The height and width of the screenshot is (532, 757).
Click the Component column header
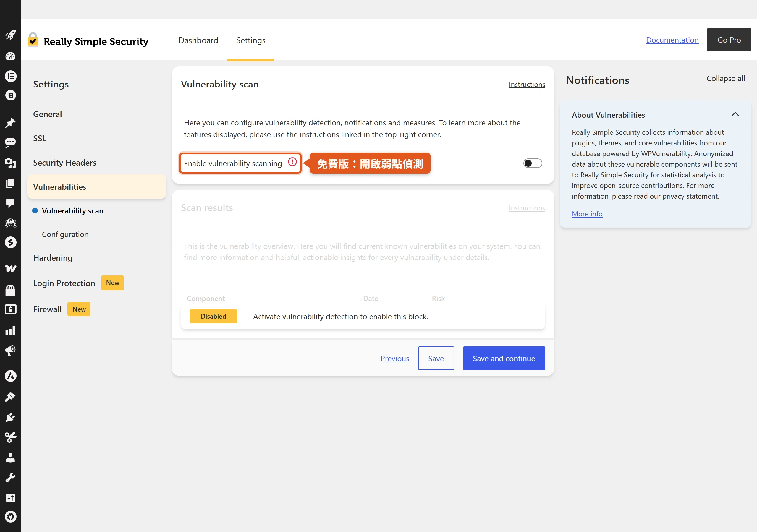point(206,298)
